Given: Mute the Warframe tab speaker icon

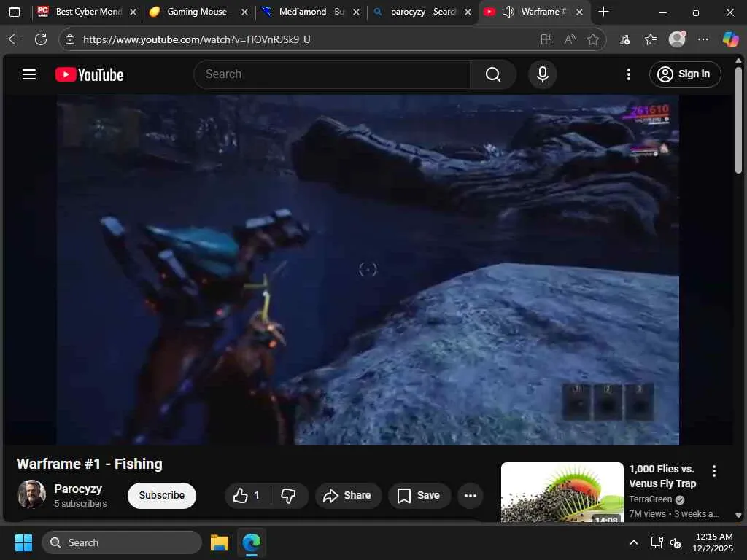Looking at the screenshot, I should [x=508, y=12].
